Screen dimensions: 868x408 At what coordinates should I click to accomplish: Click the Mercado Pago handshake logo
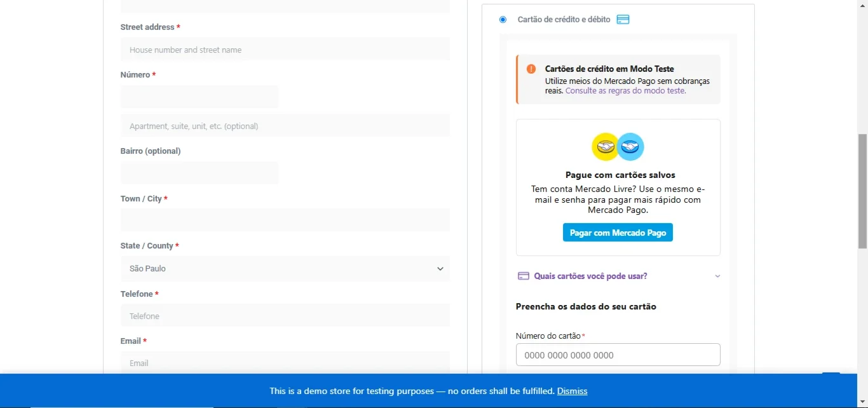point(618,147)
